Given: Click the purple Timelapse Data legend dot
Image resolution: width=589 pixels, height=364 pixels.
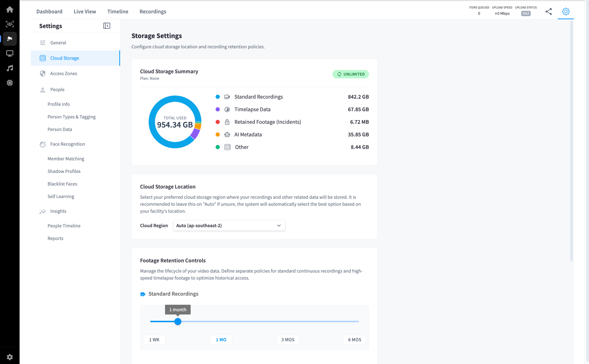Looking at the screenshot, I should click(217, 109).
